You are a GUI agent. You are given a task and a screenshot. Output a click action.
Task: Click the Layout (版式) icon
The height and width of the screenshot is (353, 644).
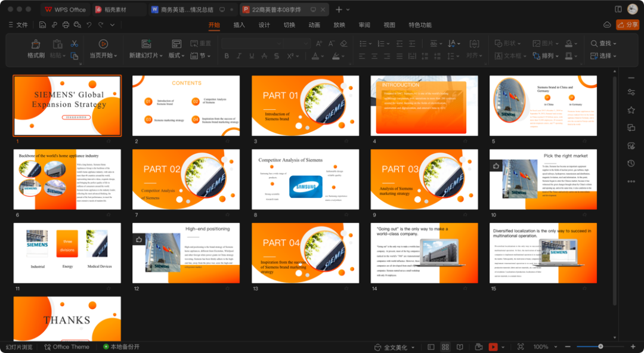tap(177, 44)
